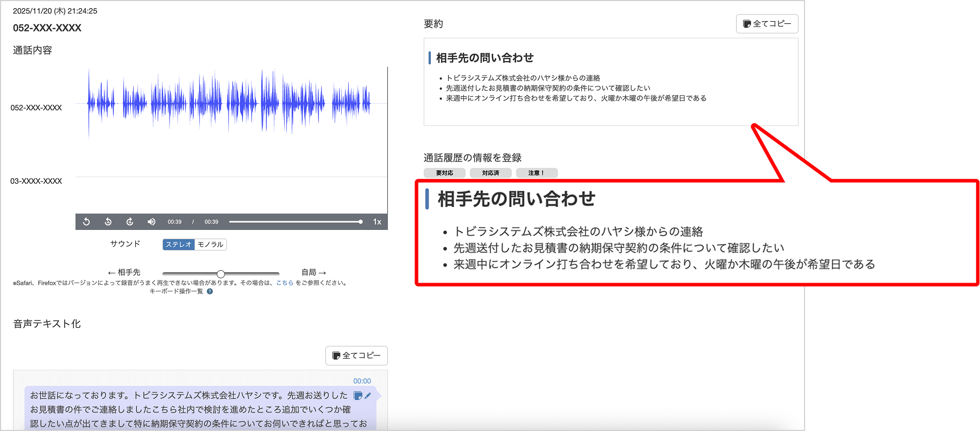Open the キーボード操作一覧 help icon
980x431 pixels.
[210, 291]
